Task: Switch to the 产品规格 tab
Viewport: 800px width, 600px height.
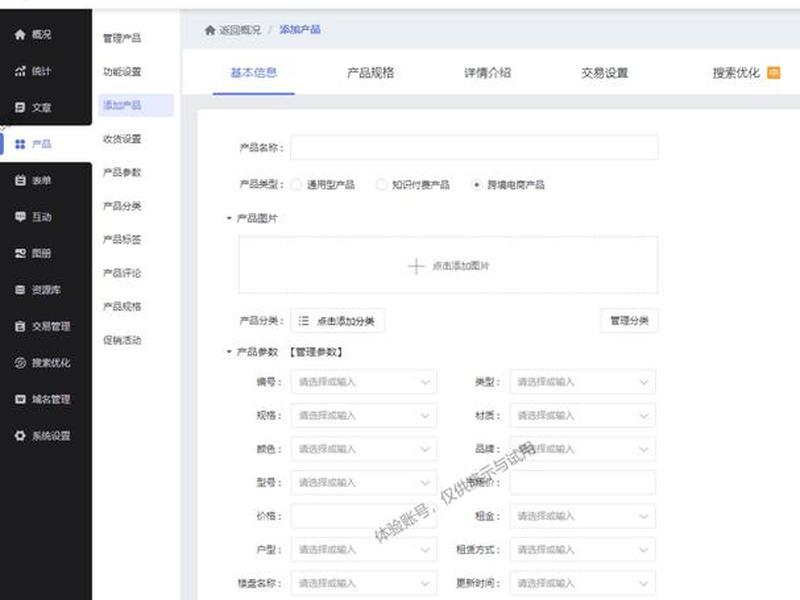Action: click(x=370, y=72)
